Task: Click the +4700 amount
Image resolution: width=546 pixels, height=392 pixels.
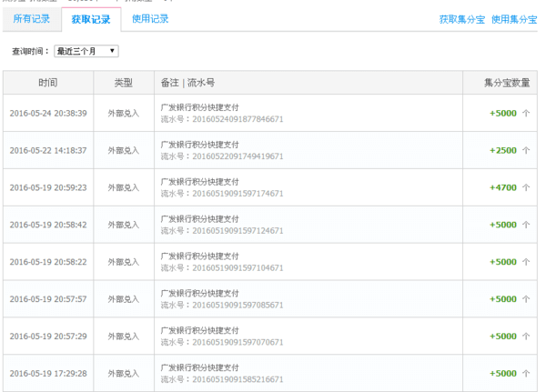Action: 503,187
